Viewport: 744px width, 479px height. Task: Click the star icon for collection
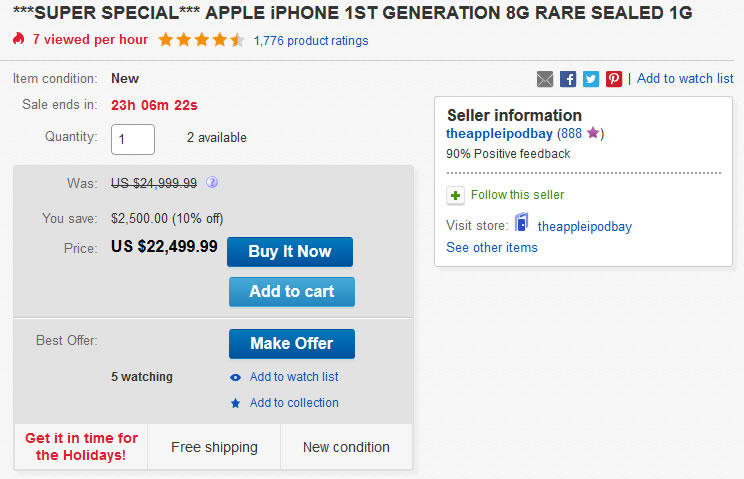tap(235, 403)
